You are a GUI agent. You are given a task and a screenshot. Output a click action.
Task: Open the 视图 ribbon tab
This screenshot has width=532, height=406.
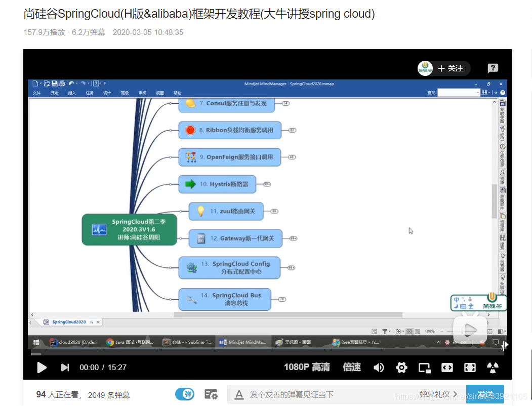coord(160,93)
